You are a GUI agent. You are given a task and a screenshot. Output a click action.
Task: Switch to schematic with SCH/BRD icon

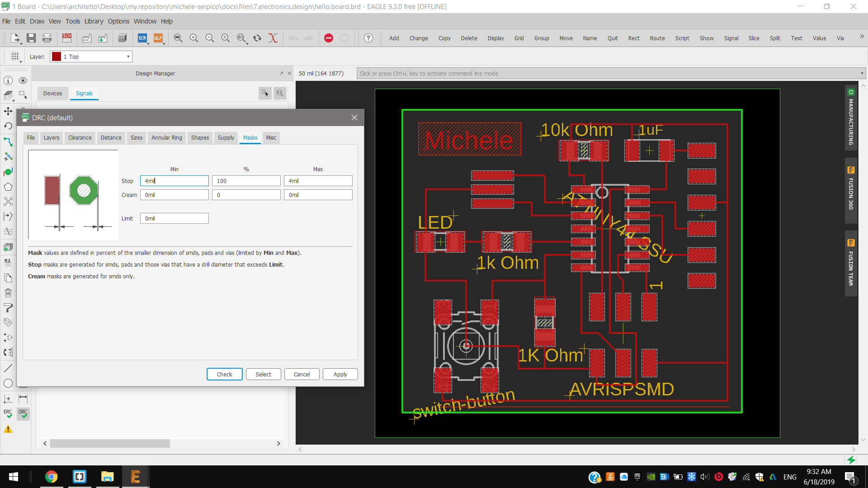[67, 38]
